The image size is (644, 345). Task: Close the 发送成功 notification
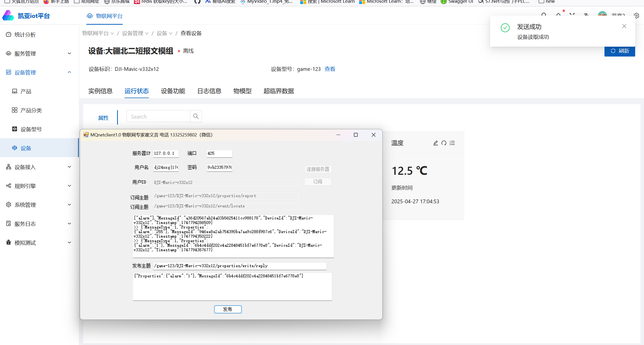(624, 26)
